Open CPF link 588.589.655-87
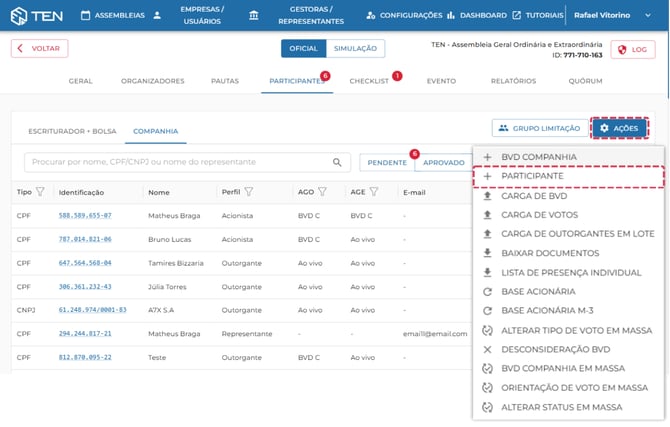The image size is (670, 427). pyautogui.click(x=85, y=215)
